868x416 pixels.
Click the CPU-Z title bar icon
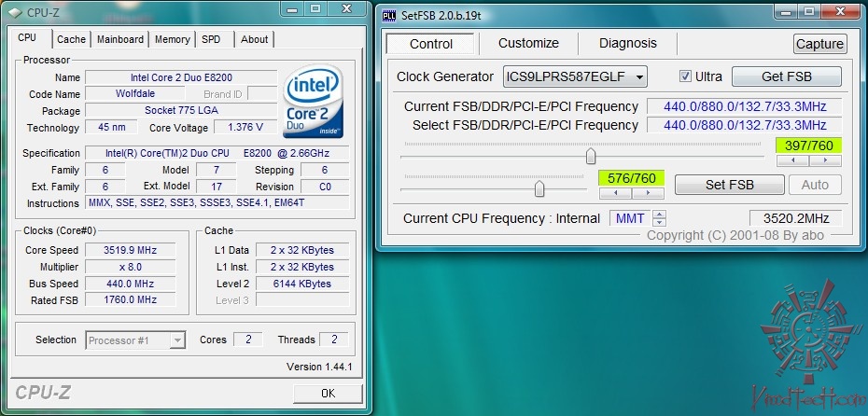(x=15, y=11)
